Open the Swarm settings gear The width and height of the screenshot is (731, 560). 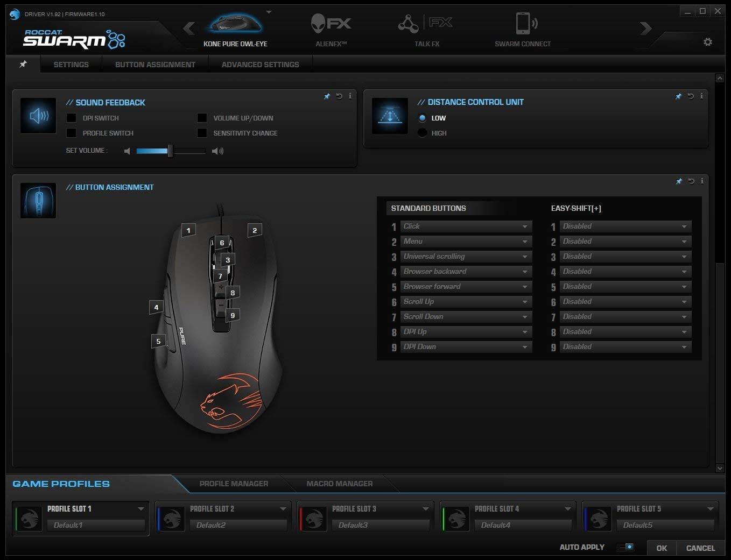pyautogui.click(x=708, y=41)
